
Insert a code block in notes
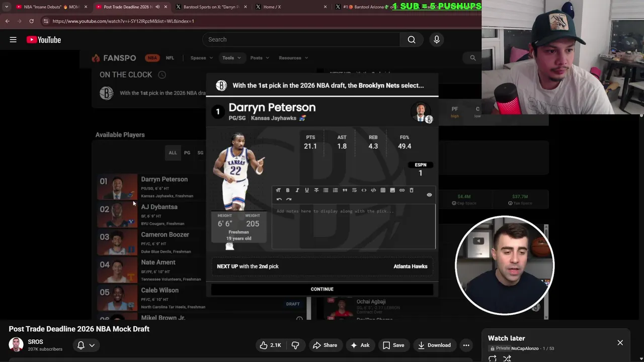(373, 190)
